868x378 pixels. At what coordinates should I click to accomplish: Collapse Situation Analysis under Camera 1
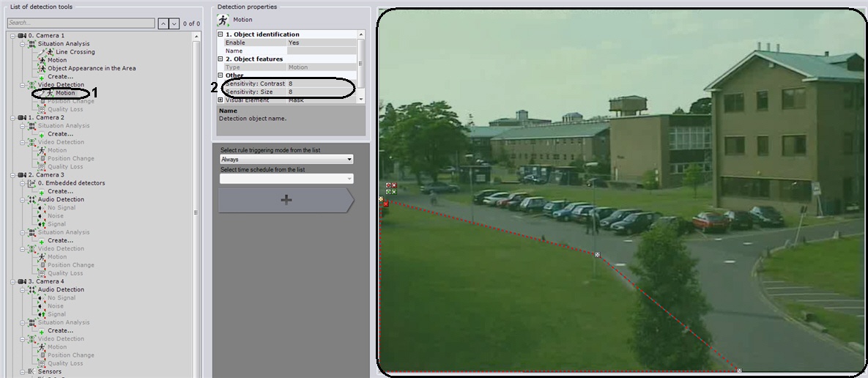tap(23, 44)
